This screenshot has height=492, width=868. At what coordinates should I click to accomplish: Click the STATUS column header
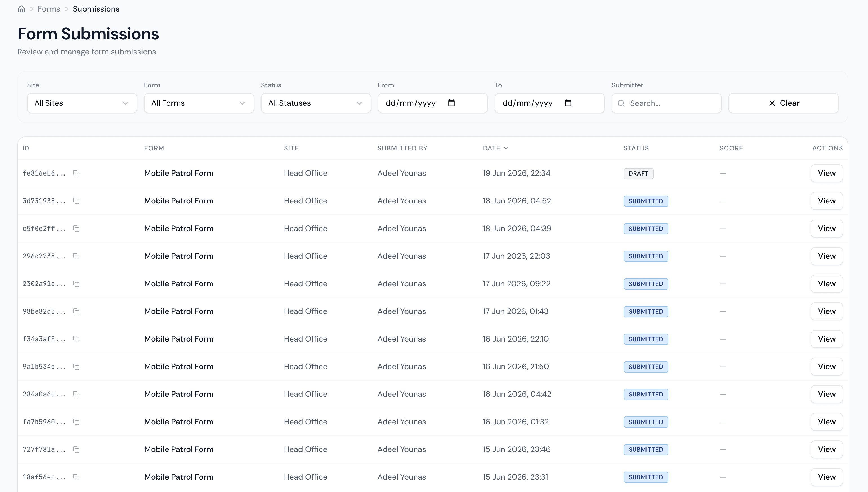click(x=636, y=148)
